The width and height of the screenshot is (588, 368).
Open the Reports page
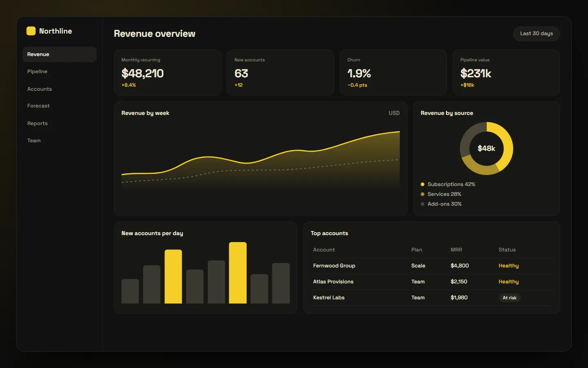tap(59, 123)
